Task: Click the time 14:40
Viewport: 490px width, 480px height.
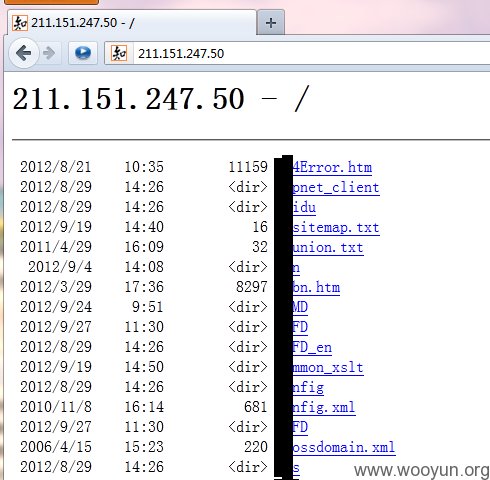Action: tap(144, 227)
